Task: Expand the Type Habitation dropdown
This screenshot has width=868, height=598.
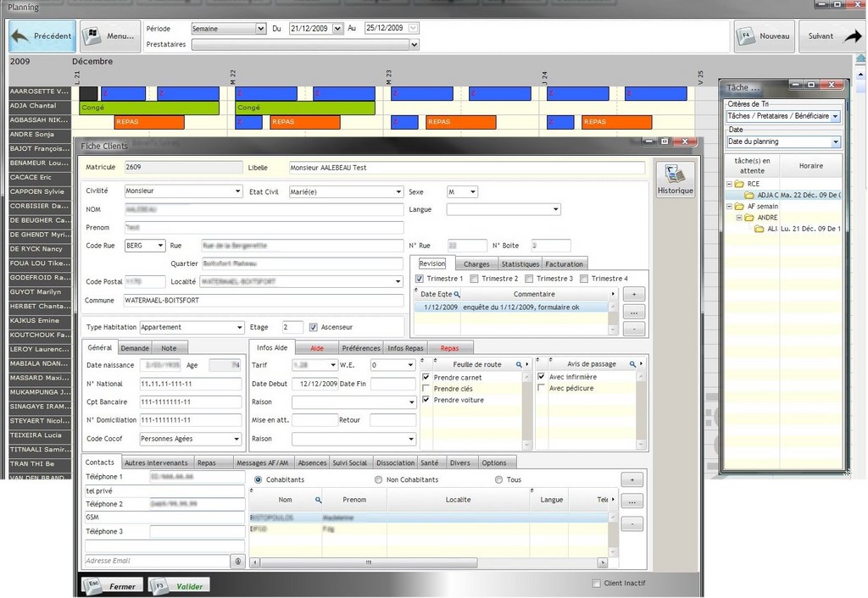Action: click(x=239, y=328)
